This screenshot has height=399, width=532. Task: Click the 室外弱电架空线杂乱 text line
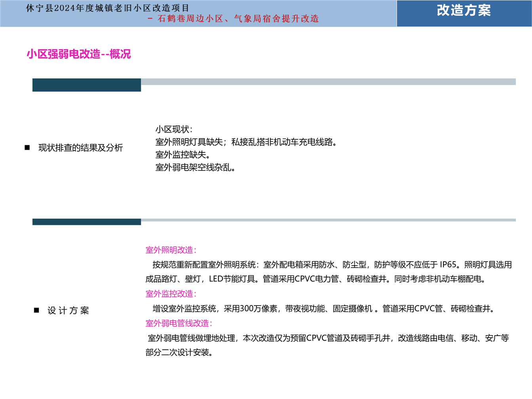pyautogui.click(x=196, y=167)
